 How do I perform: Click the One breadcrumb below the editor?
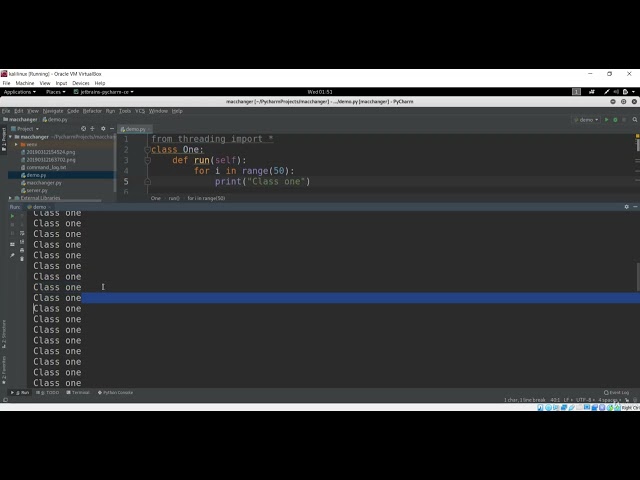[156, 198]
